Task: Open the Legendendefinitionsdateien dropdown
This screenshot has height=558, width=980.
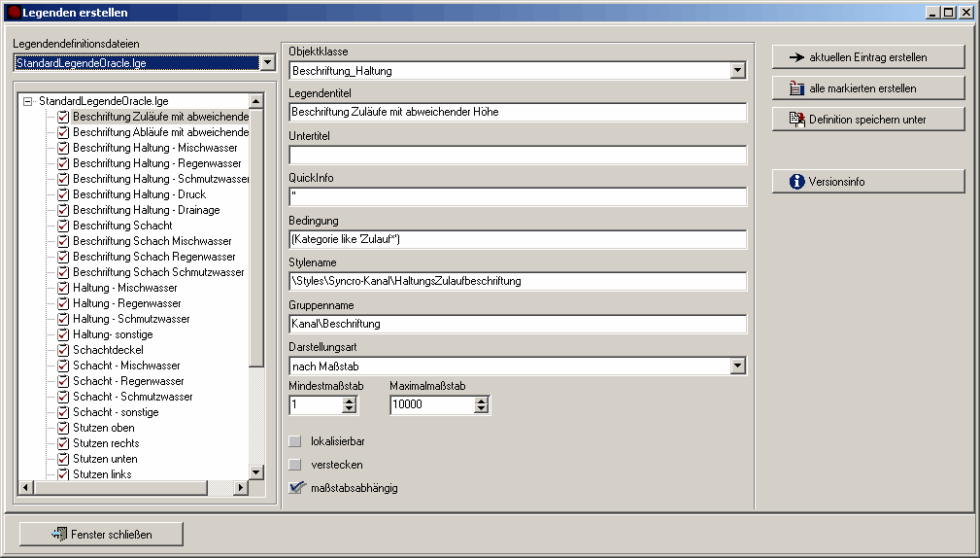Action: 267,63
